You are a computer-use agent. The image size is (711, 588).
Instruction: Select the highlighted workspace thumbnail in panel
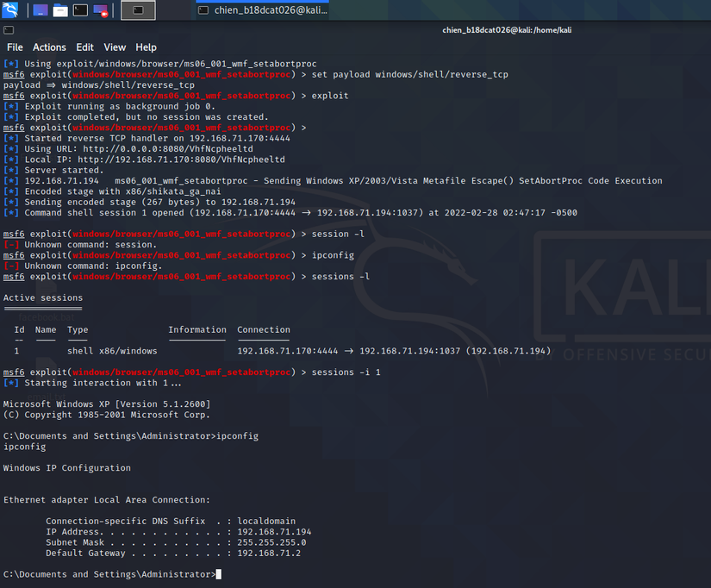138,10
